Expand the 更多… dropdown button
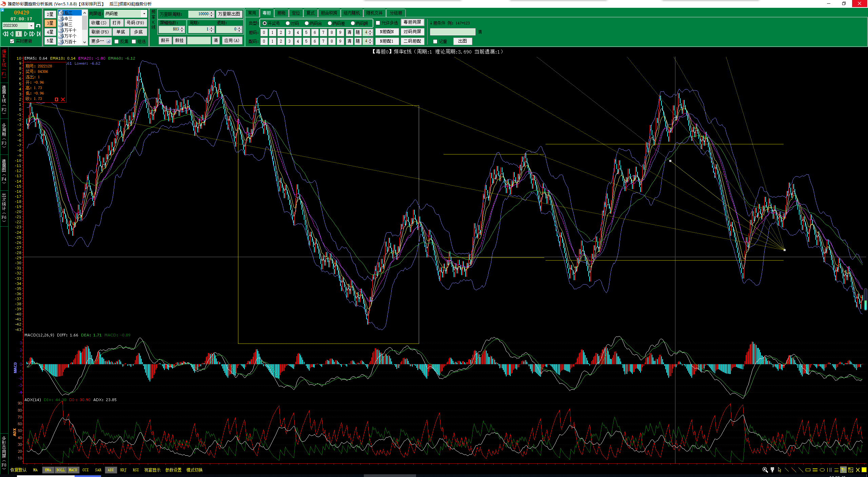Viewport: 868px width, 477px height. (x=108, y=41)
